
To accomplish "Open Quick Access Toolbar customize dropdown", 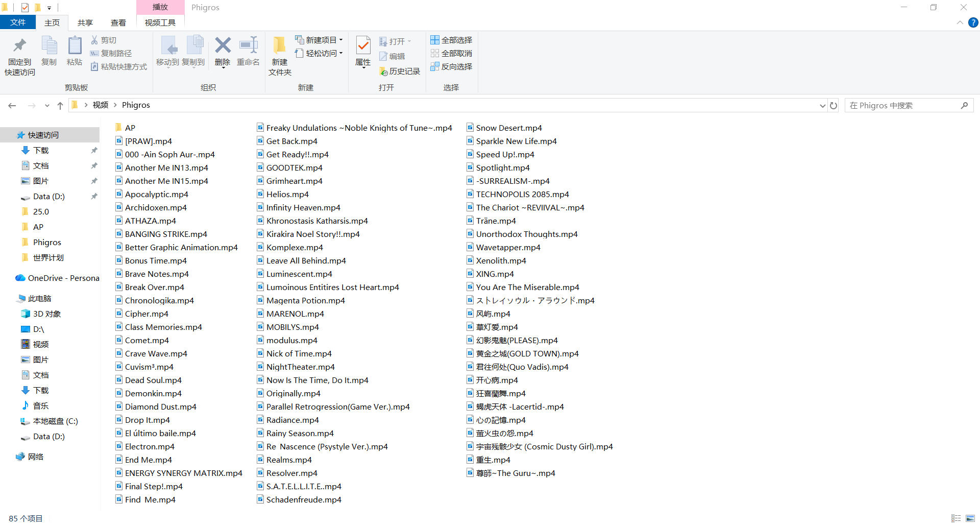I will click(50, 8).
